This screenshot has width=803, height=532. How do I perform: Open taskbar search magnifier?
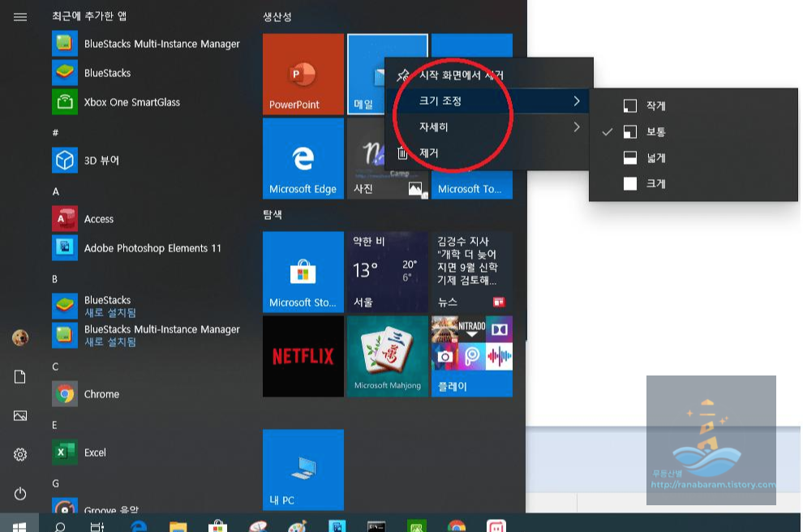(x=60, y=526)
